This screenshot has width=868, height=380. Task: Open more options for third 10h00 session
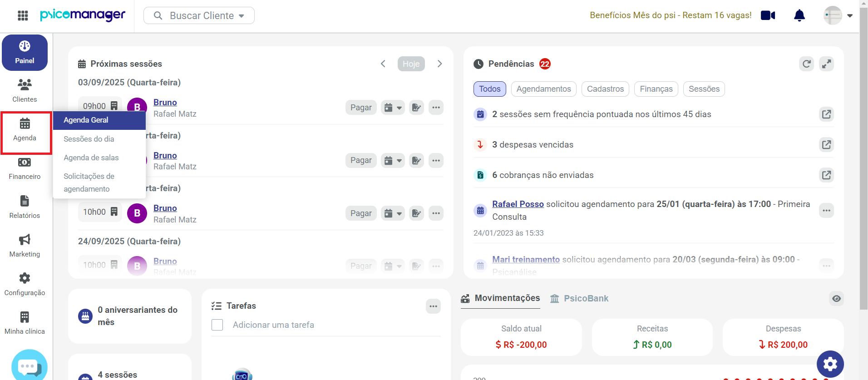click(436, 213)
